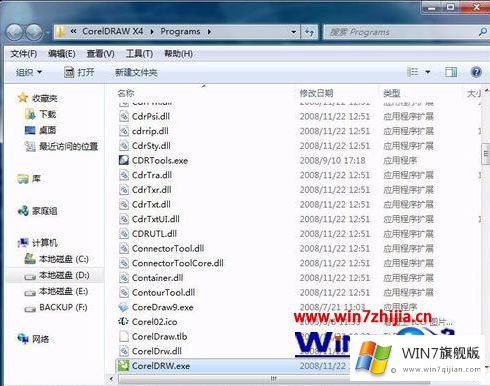Select the CdrSty.dll file name
Screen dimensions: 490x386
(151, 146)
